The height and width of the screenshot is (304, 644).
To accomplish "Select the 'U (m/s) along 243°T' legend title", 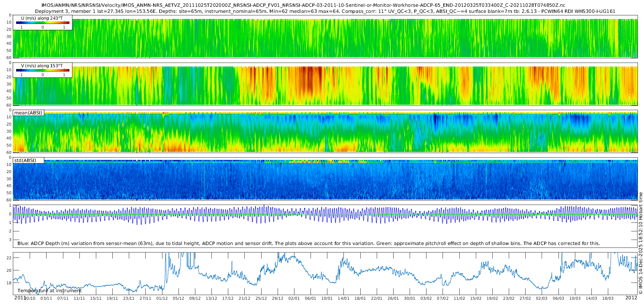I will [x=42, y=18].
